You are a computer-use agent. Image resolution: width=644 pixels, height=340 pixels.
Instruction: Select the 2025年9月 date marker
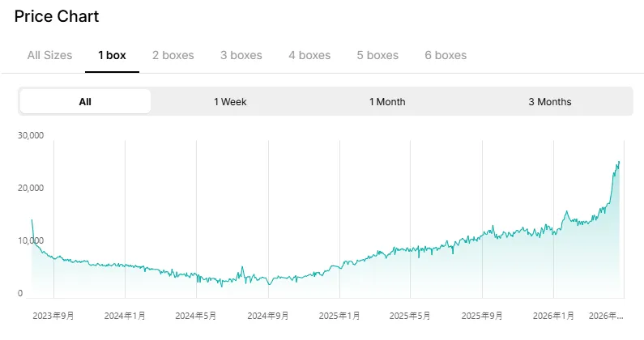[x=482, y=316]
